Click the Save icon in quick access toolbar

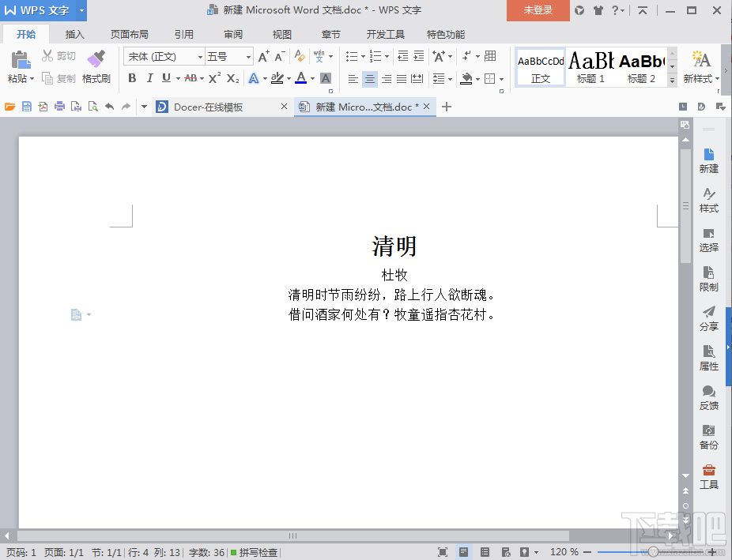coord(27,106)
